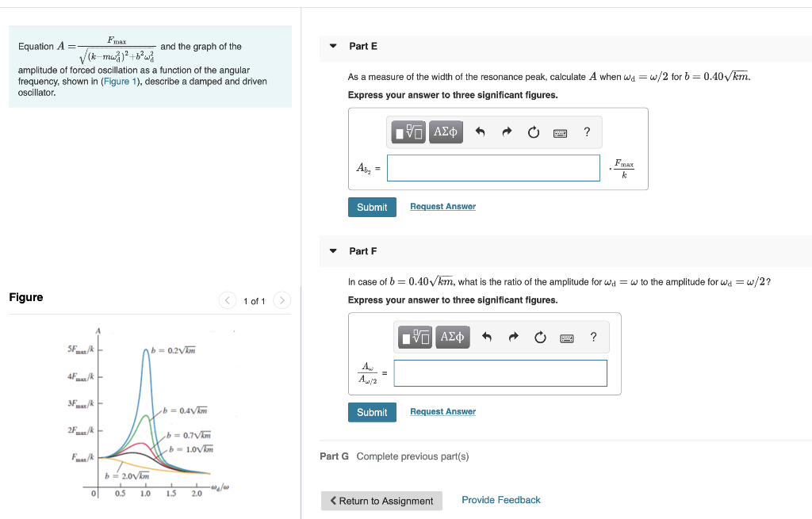This screenshot has height=519, width=812.
Task: Collapse the Part F section
Action: click(332, 250)
